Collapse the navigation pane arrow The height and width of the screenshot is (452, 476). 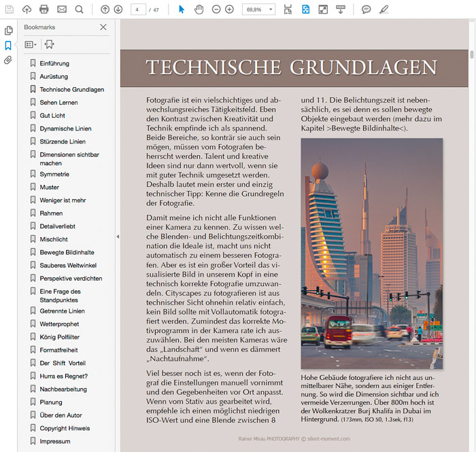118,237
